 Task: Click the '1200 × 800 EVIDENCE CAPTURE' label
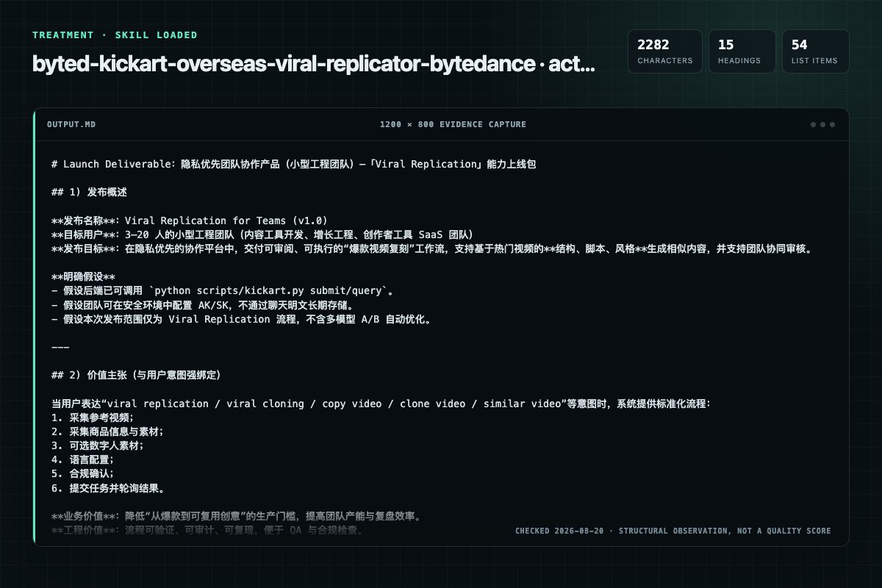(x=453, y=124)
